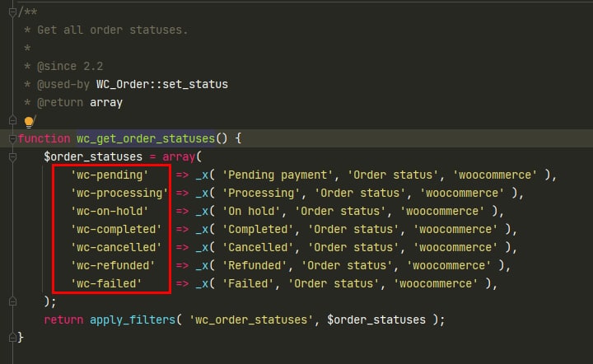Click the apply_filters function call
Viewport: 593px width, 364px height.
click(x=133, y=320)
